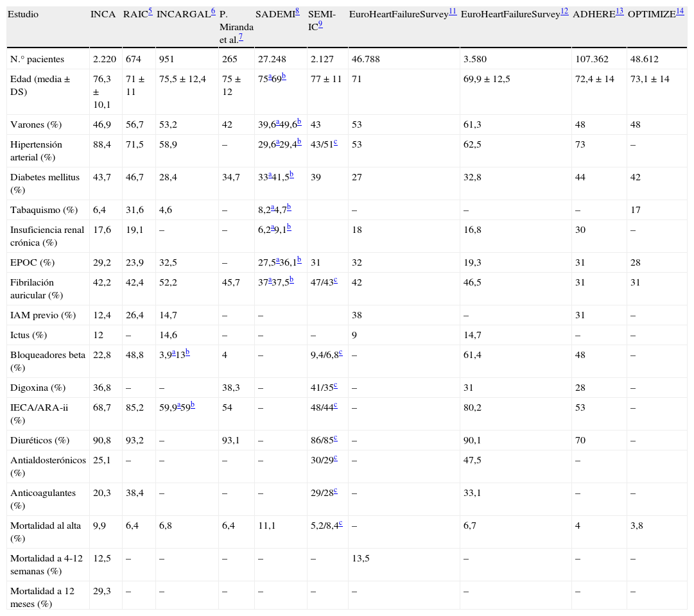Follow reference 8 on SADEMI header
The height and width of the screenshot is (616, 694).
point(297,12)
